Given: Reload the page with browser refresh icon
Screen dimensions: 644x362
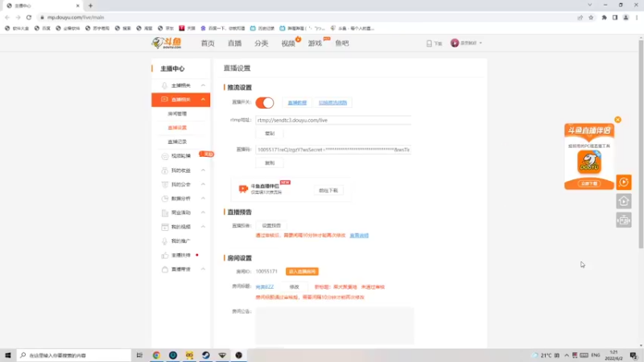Looking at the screenshot, I should (x=29, y=17).
